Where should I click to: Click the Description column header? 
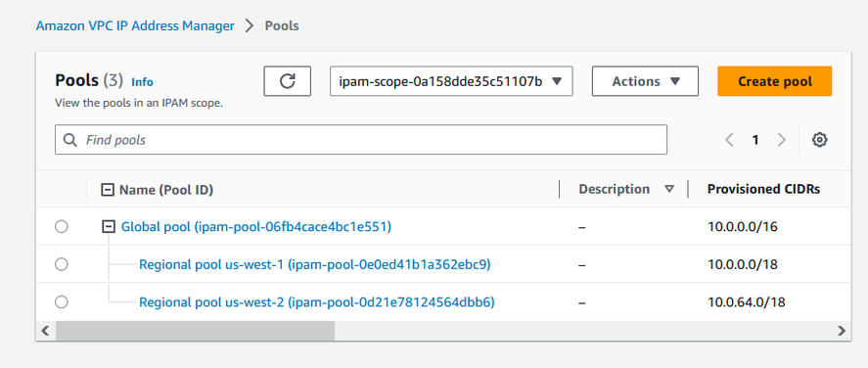(x=614, y=189)
